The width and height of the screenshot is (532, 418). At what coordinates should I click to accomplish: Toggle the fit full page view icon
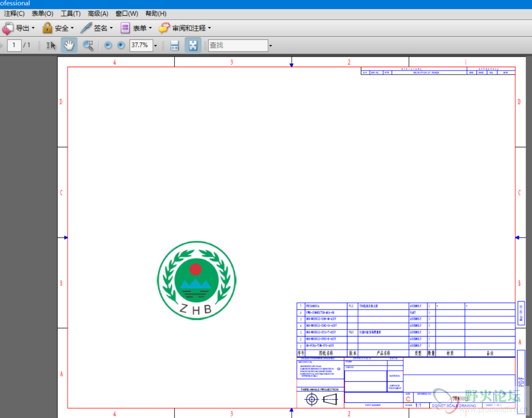click(x=193, y=45)
